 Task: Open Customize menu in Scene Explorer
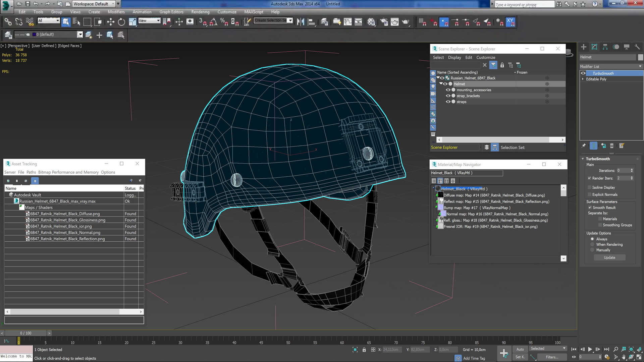[x=486, y=58]
